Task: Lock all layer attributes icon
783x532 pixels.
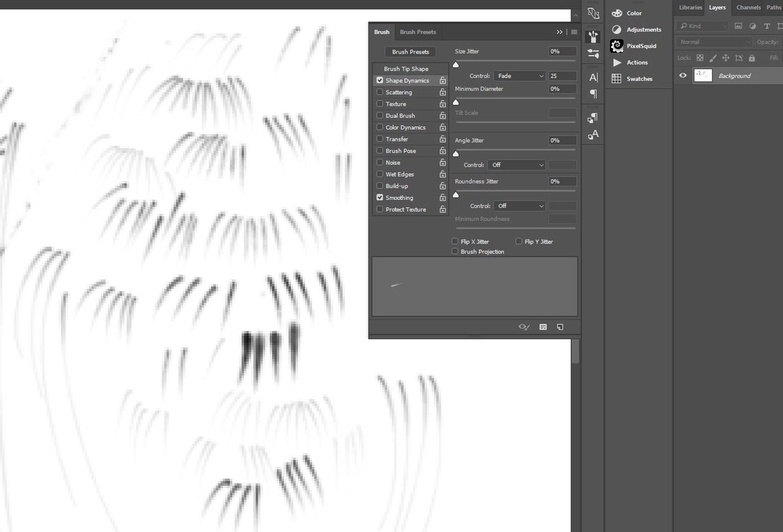Action: [751, 58]
